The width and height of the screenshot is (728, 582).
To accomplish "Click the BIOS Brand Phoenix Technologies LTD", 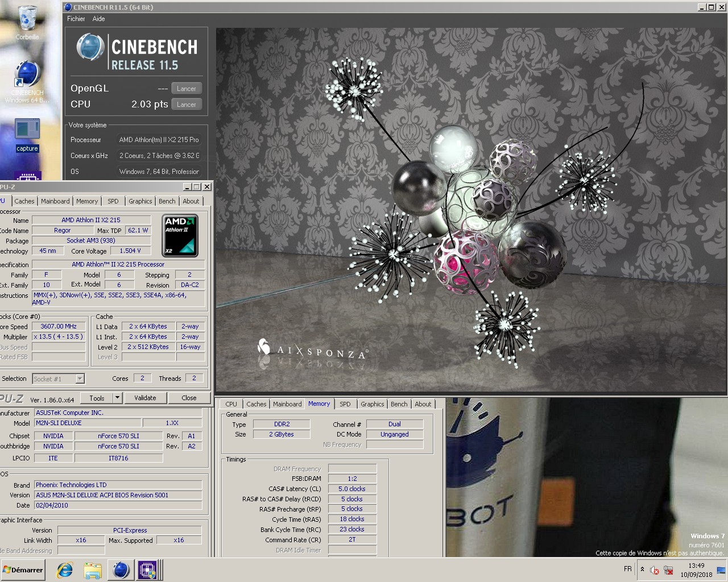I will [x=118, y=485].
